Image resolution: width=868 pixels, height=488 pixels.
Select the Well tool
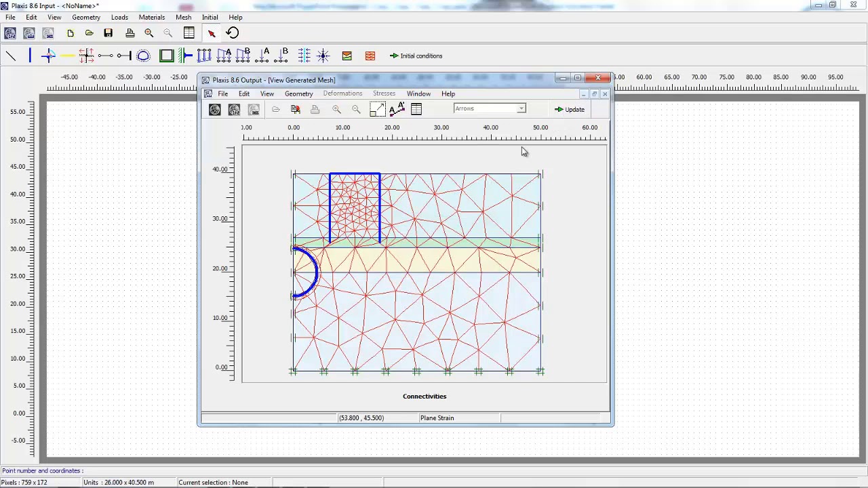pyautogui.click(x=323, y=56)
